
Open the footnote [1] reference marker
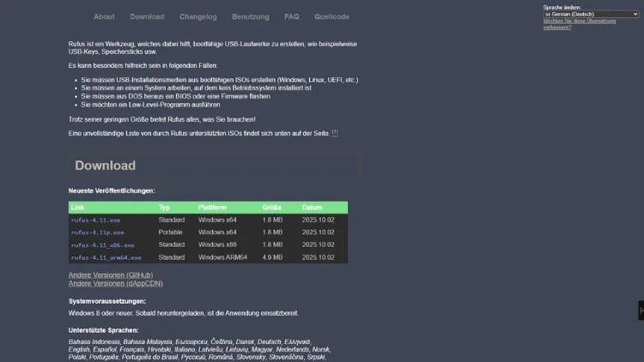pos(335,133)
